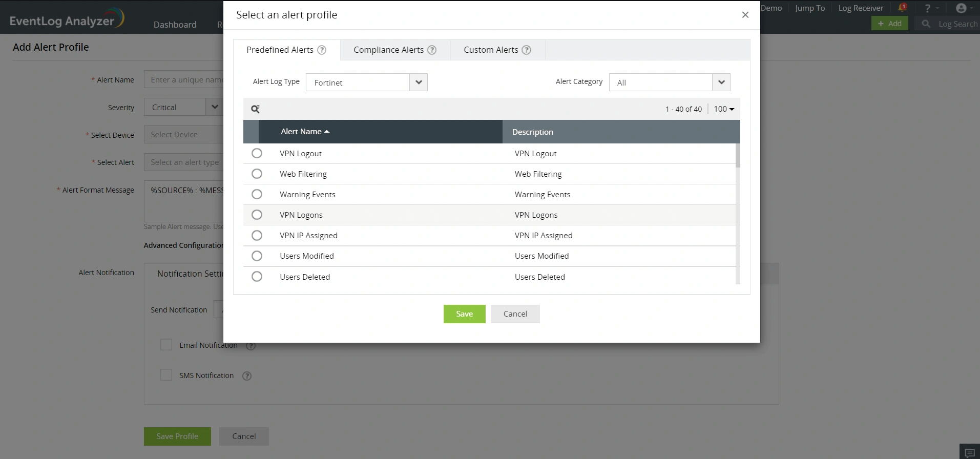Open the Severity dropdown arrow

click(215, 107)
